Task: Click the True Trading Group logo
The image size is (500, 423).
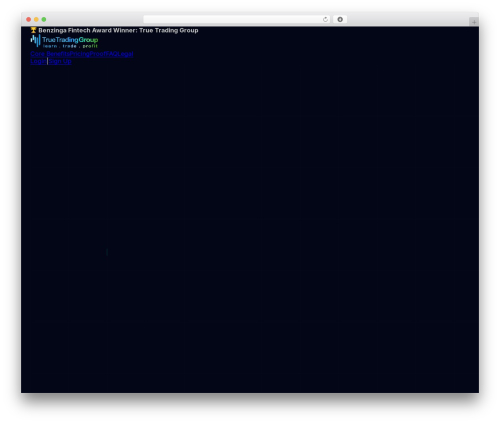Action: 64,41
